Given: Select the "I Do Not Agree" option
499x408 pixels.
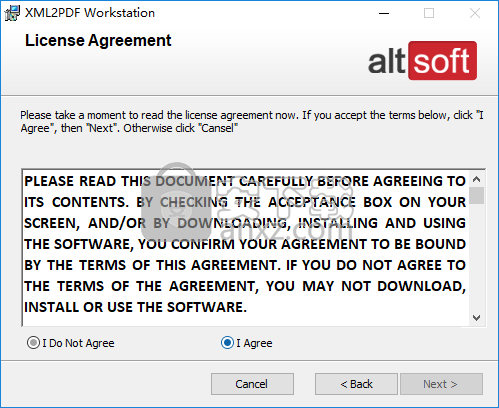Looking at the screenshot, I should (x=71, y=343).
